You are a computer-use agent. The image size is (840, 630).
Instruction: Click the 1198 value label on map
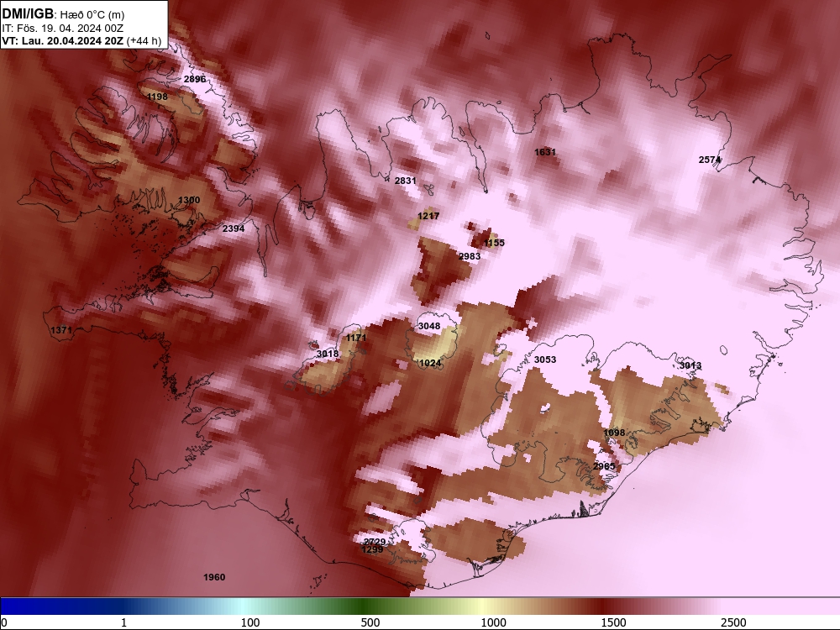pyautogui.click(x=157, y=97)
